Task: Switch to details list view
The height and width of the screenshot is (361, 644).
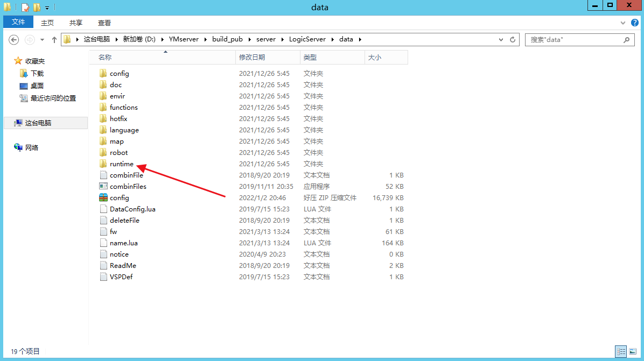Action: tap(621, 351)
